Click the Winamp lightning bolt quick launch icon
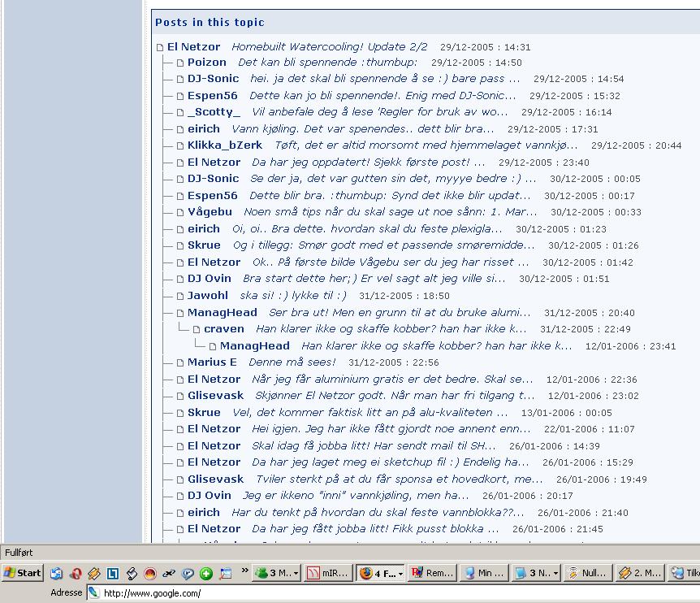Viewport: 700px width, 603px height. coord(93,573)
